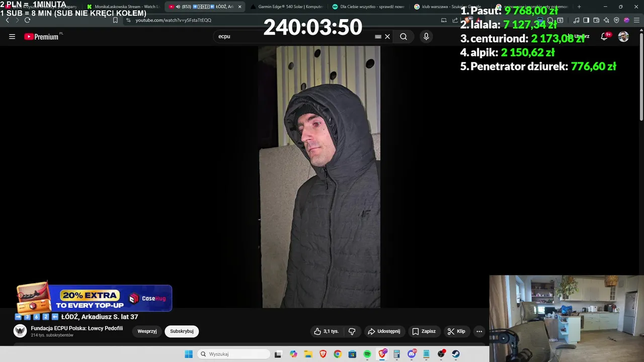Image resolution: width=644 pixels, height=362 pixels.
Task: Open YouTube notifications bell
Action: pyautogui.click(x=604, y=36)
